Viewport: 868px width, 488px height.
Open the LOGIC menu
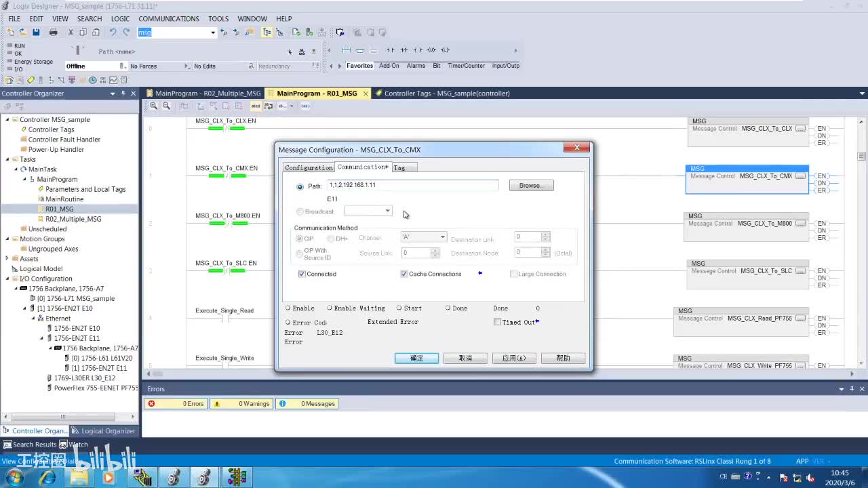[x=120, y=18]
